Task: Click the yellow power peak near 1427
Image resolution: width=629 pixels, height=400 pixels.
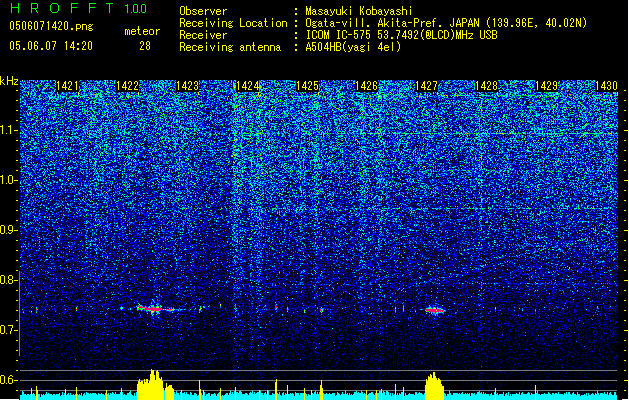Action: click(434, 386)
